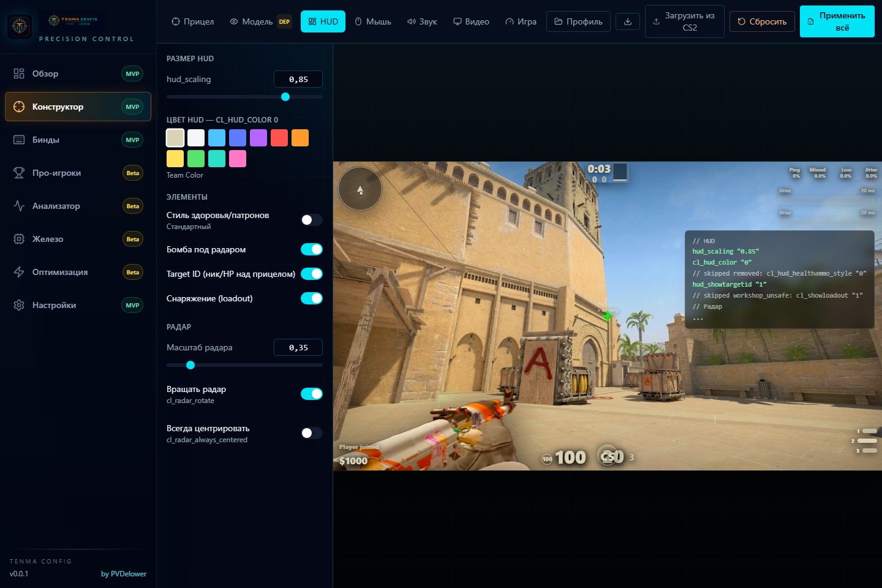Select the green HUD color swatch
This screenshot has width=882, height=588.
[x=196, y=159]
